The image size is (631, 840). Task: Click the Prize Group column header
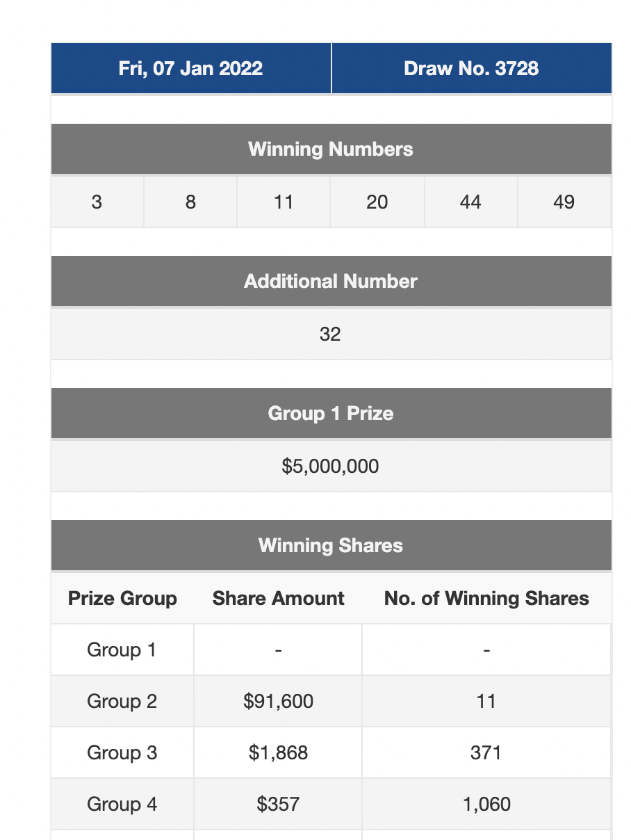coord(122,599)
